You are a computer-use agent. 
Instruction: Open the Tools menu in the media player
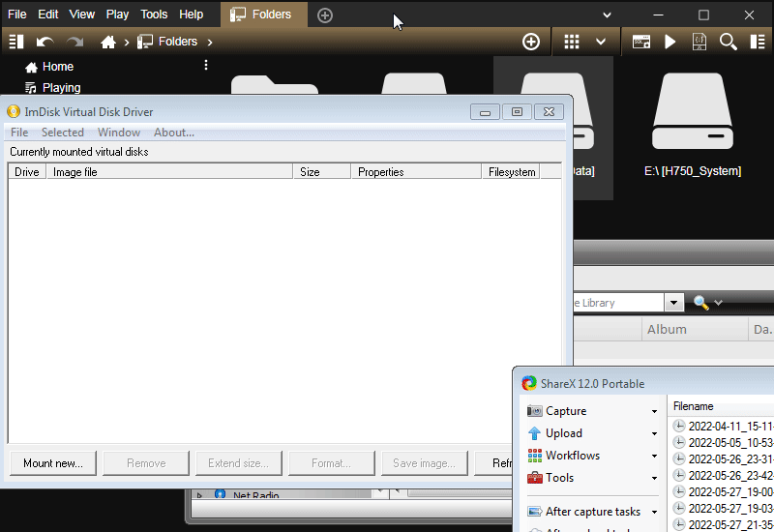click(x=154, y=15)
